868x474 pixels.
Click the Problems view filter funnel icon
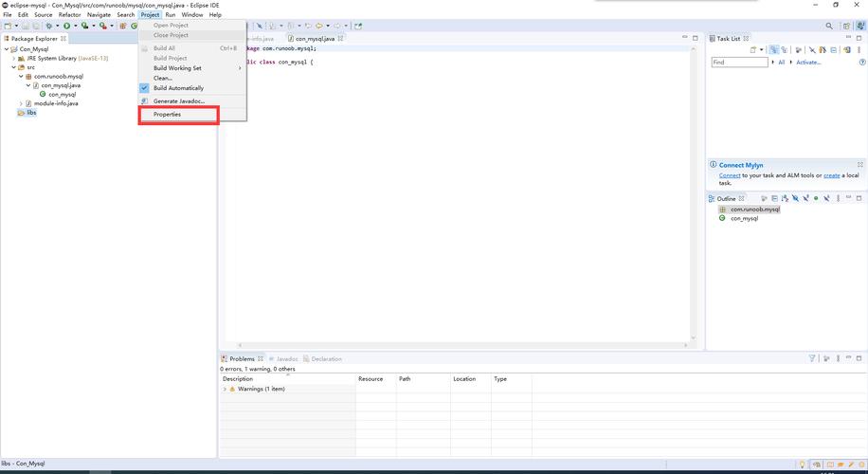[812, 358]
